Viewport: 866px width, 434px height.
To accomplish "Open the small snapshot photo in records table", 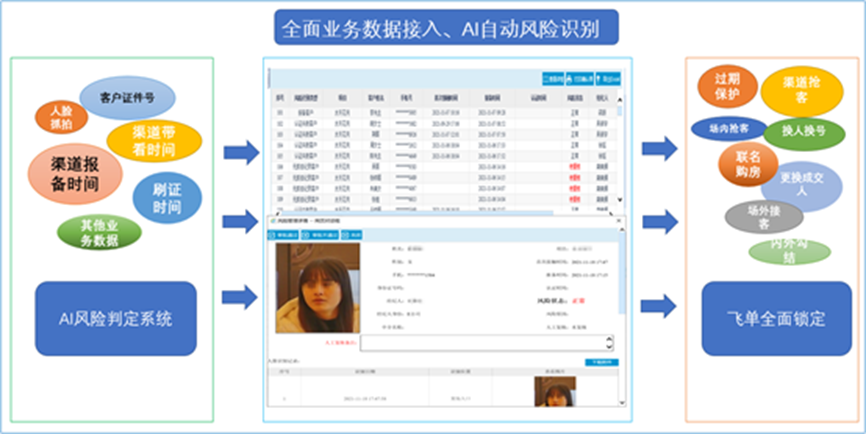I will point(554,394).
